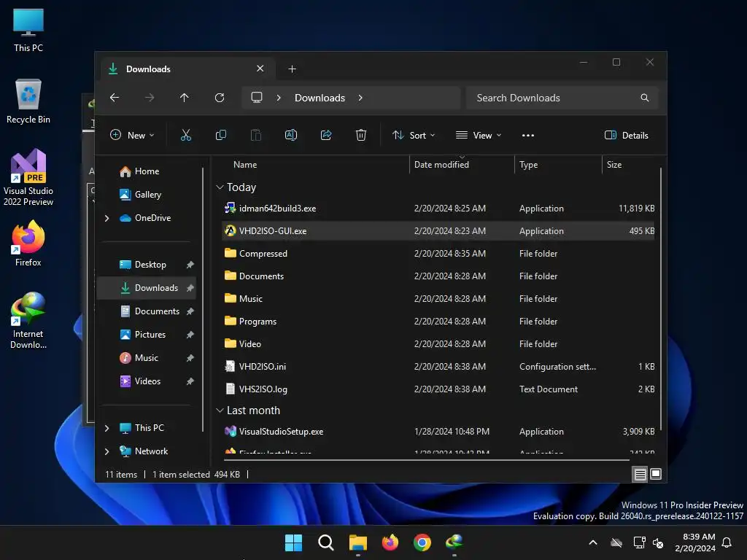The width and height of the screenshot is (747, 560).
Task: Select the Recycle Bin desktop icon
Action: 28,101
